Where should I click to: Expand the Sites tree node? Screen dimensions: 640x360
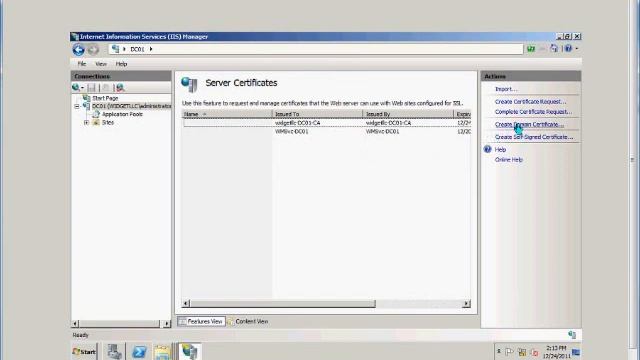(x=87, y=122)
